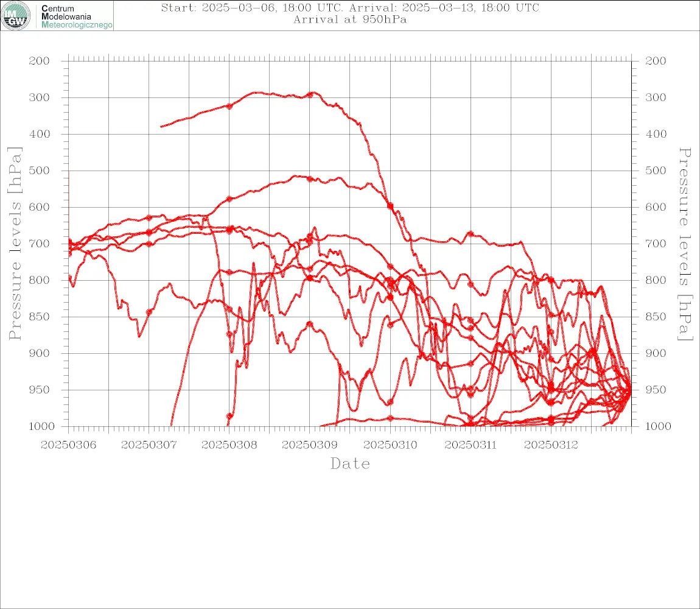Screen dimensions: 700x609
Task: Click the 'Arrival at 950hPa' subtitle
Action: (x=350, y=19)
